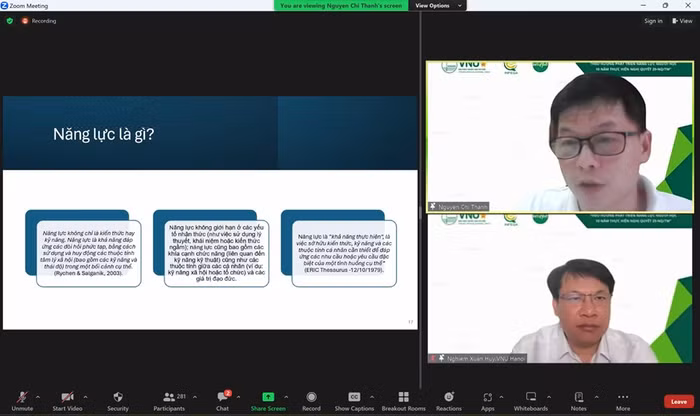Click Sign in link
The height and width of the screenshot is (416, 700).
(x=653, y=20)
